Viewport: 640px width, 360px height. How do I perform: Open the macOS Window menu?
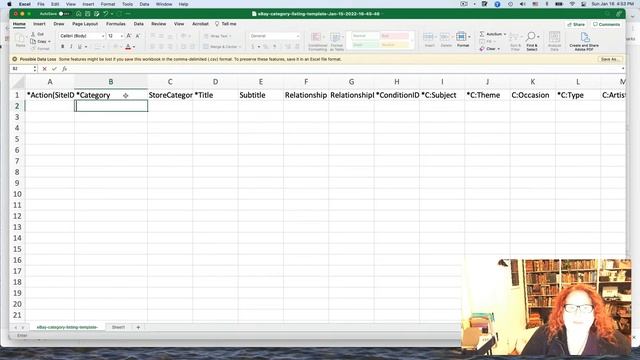164,4
